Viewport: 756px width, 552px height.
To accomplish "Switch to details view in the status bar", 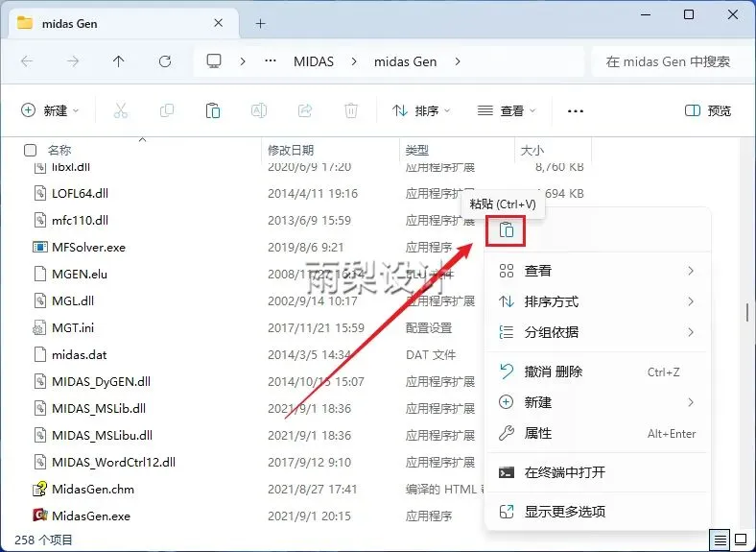I will (720, 540).
